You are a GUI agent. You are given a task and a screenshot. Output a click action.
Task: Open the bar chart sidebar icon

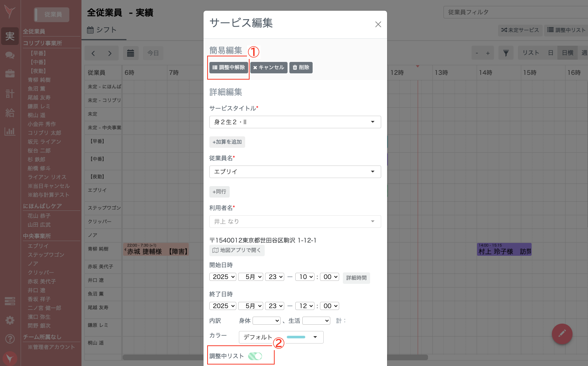pos(10,131)
